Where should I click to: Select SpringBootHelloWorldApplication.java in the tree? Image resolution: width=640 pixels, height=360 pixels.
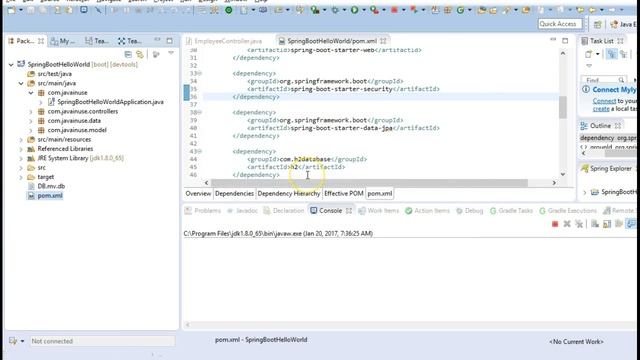click(110, 102)
